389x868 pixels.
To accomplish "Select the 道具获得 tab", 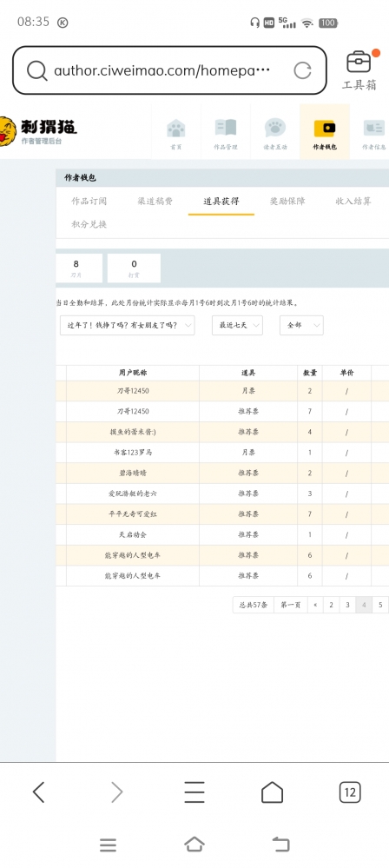I will point(221,201).
